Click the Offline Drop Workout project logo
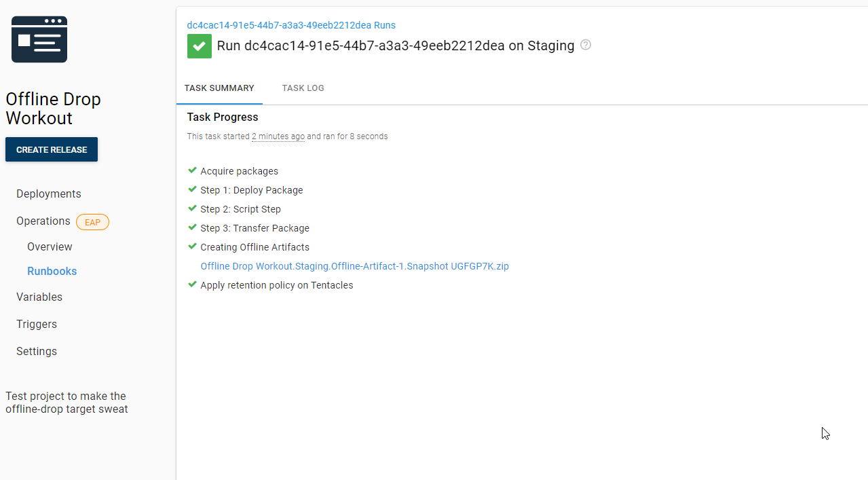 (39, 39)
